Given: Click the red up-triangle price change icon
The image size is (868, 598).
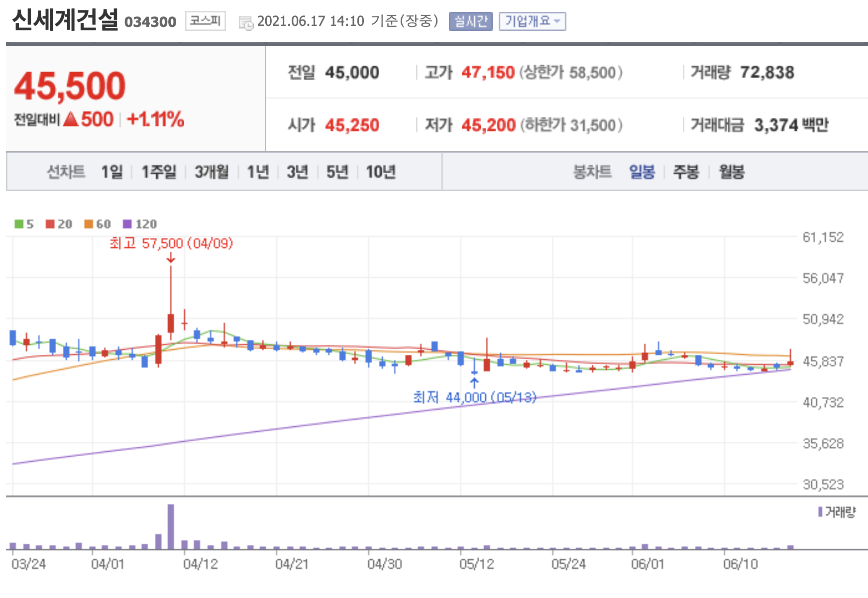Looking at the screenshot, I should [71, 119].
